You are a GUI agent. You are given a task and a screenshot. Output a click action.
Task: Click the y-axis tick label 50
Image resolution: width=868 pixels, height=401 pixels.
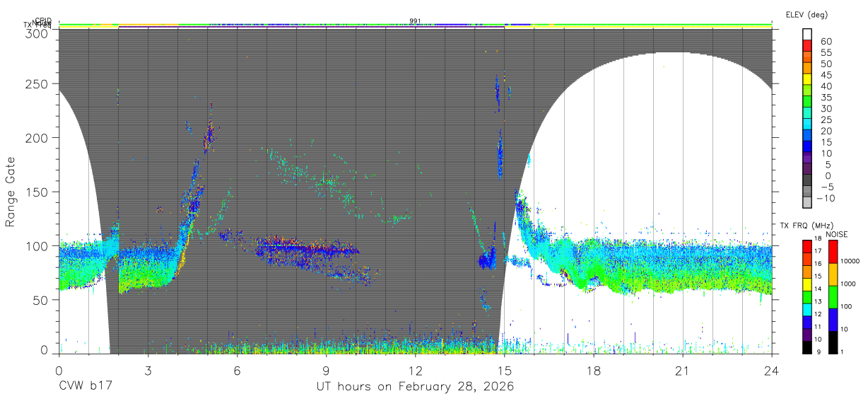pos(40,300)
